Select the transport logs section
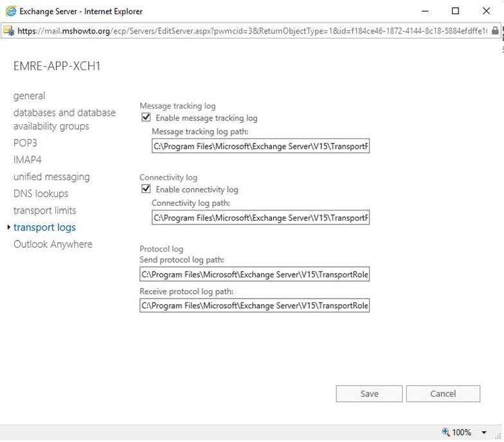Screen dimensions: 504x442 pyautogui.click(x=45, y=228)
